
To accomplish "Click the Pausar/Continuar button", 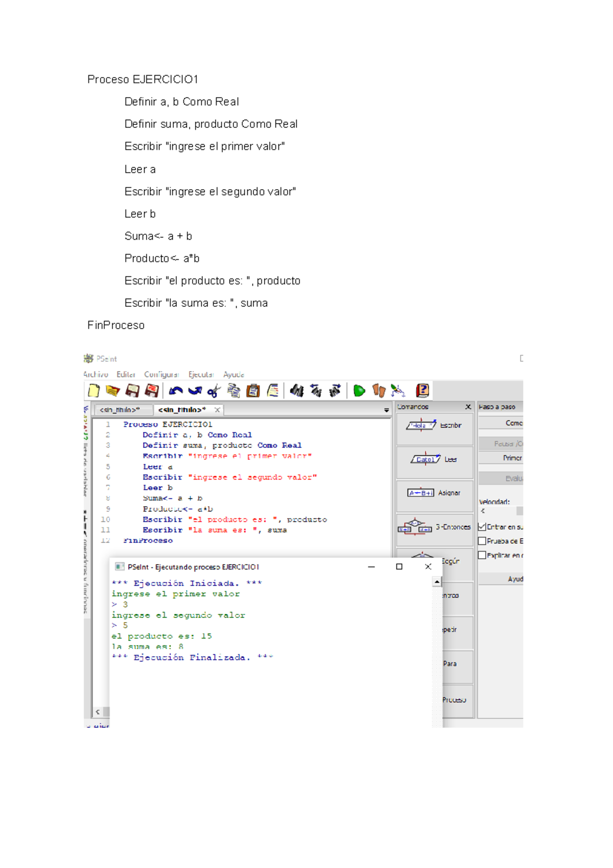I will pos(501,444).
